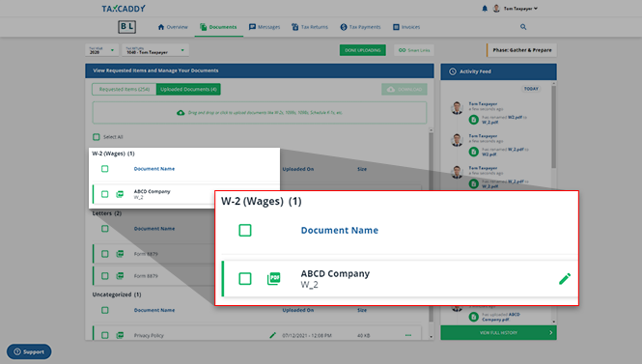Check the first Form 8879 checkbox

point(105,254)
